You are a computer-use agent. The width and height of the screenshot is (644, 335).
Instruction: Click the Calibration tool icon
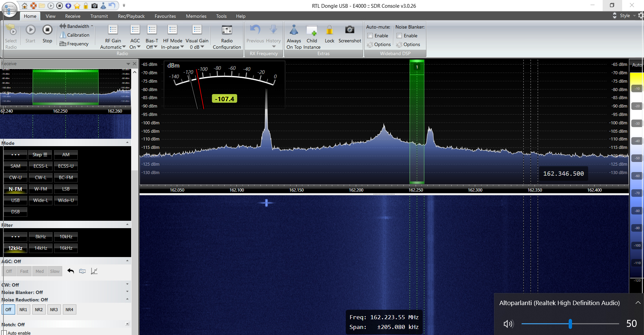[x=63, y=35]
